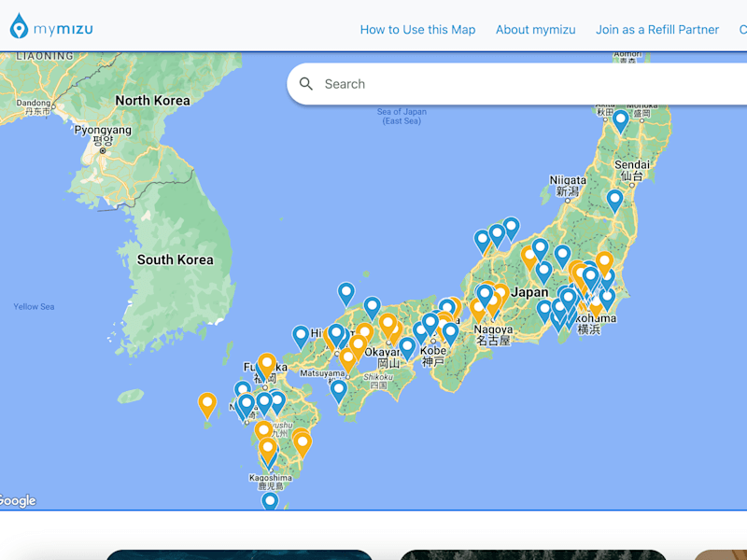Select blue pin in sea north of Hiroshima
Screen dimensions: 747x560
(346, 294)
